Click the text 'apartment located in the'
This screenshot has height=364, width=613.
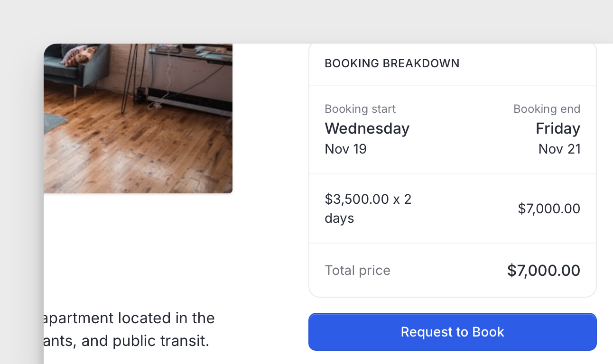129,318
